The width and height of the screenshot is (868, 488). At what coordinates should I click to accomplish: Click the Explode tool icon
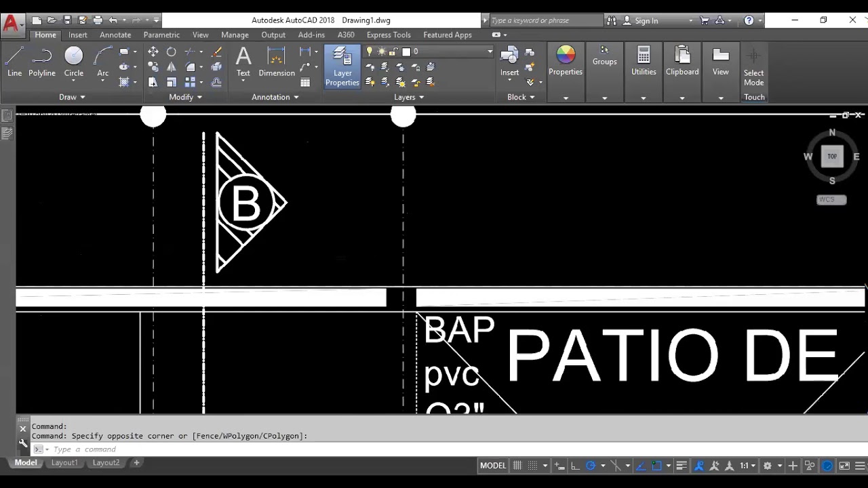(216, 67)
